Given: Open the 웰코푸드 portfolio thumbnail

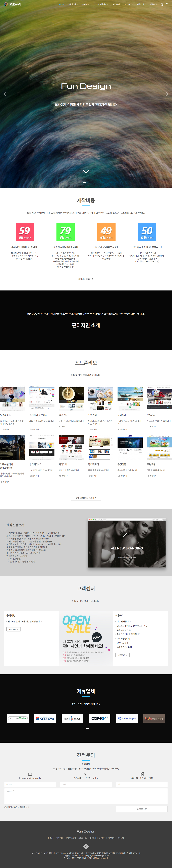Looking at the screenshot, I should (x=71, y=398).
